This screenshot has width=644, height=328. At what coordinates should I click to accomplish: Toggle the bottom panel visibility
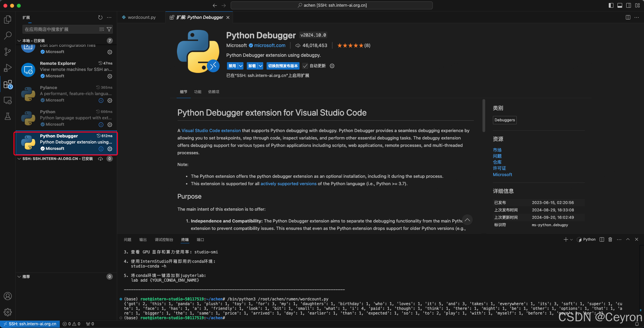click(x=619, y=5)
